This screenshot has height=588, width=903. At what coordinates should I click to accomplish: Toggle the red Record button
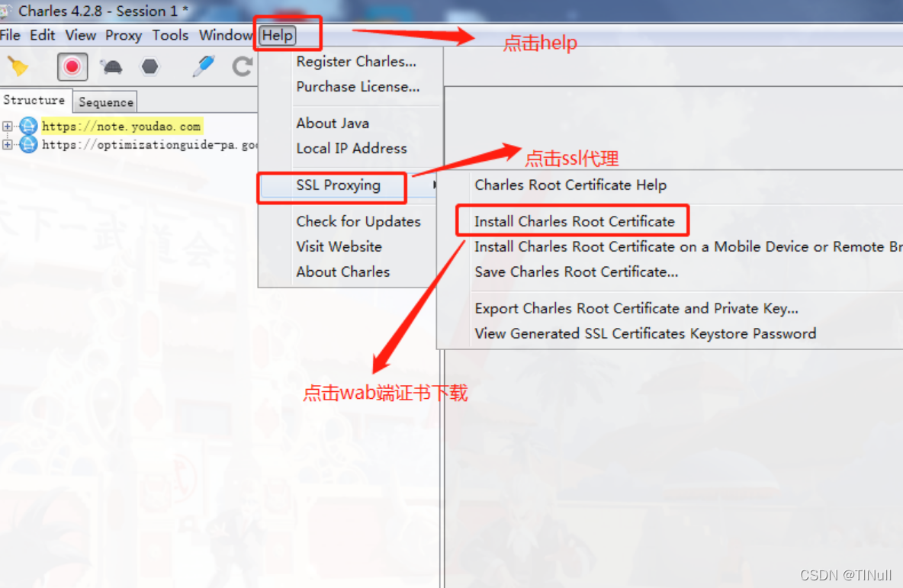click(72, 67)
